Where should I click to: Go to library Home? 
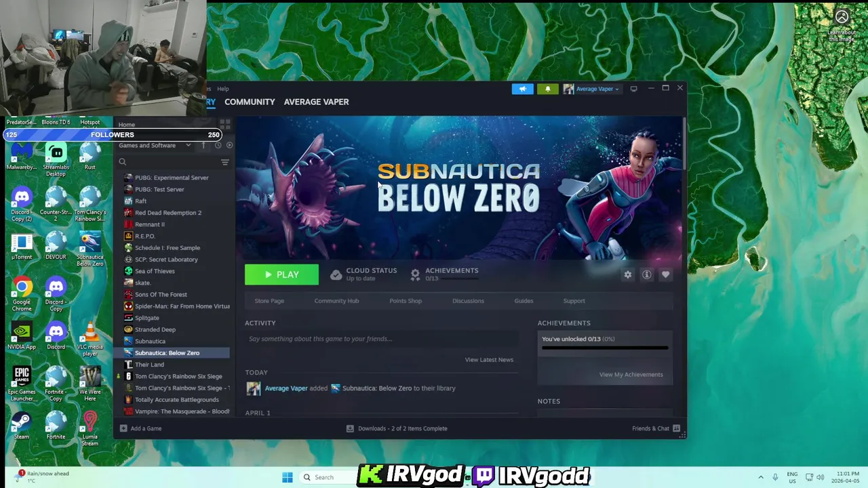[127, 125]
